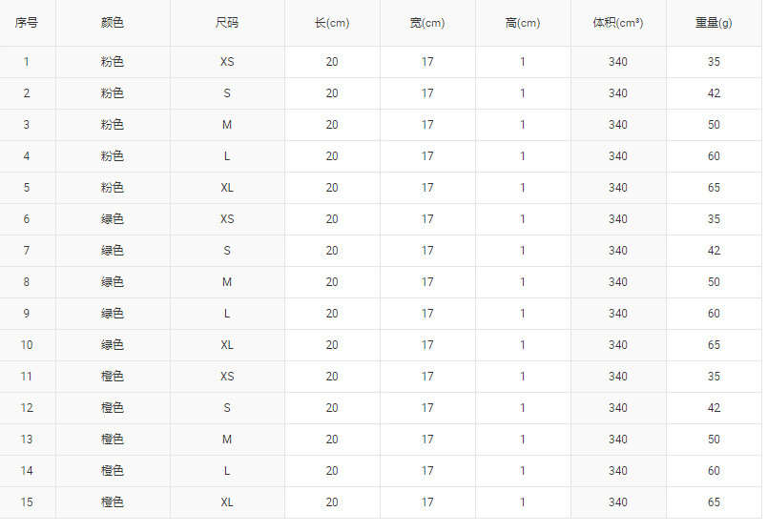Select the 宽(cm) column header
Viewport: 767px width, 532px height.
[427, 23]
